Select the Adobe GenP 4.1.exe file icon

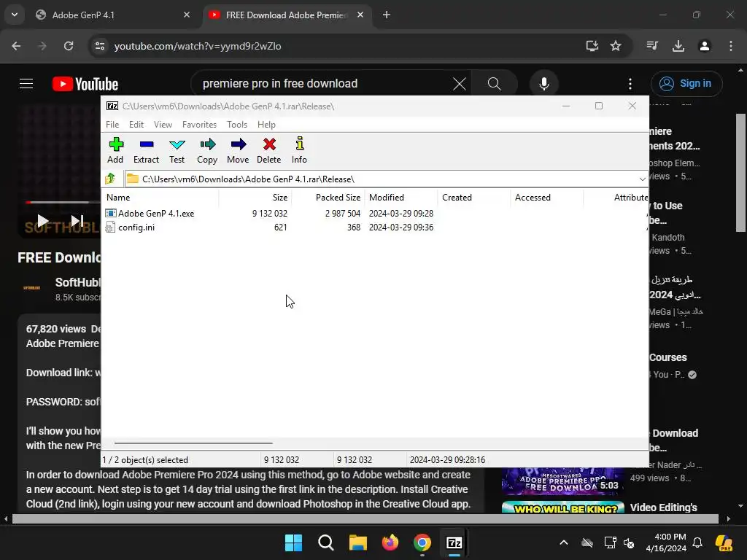(111, 214)
